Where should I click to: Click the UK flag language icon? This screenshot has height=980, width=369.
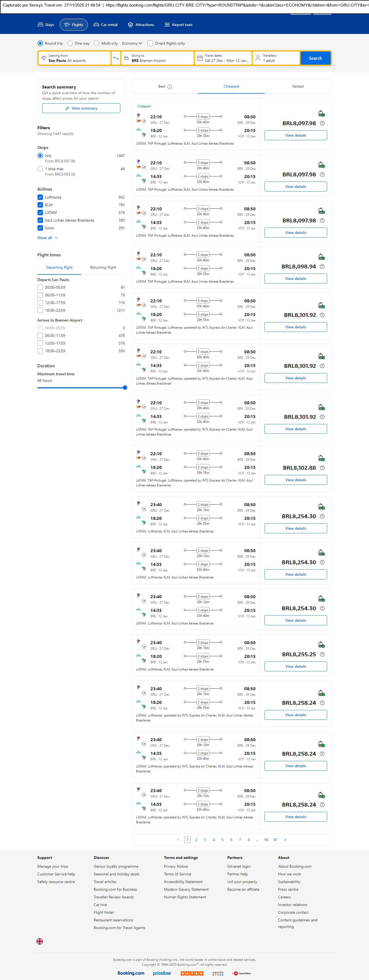coord(39,941)
